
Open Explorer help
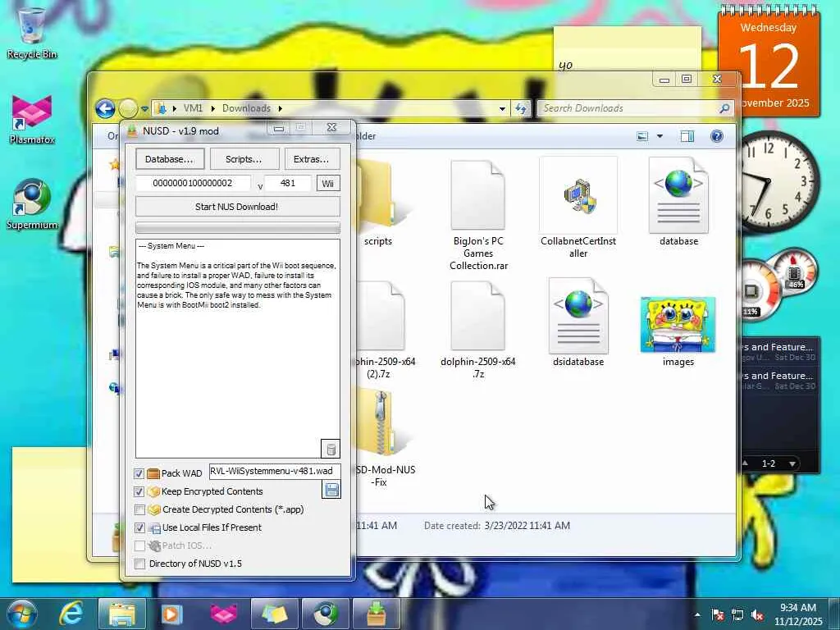[717, 136]
